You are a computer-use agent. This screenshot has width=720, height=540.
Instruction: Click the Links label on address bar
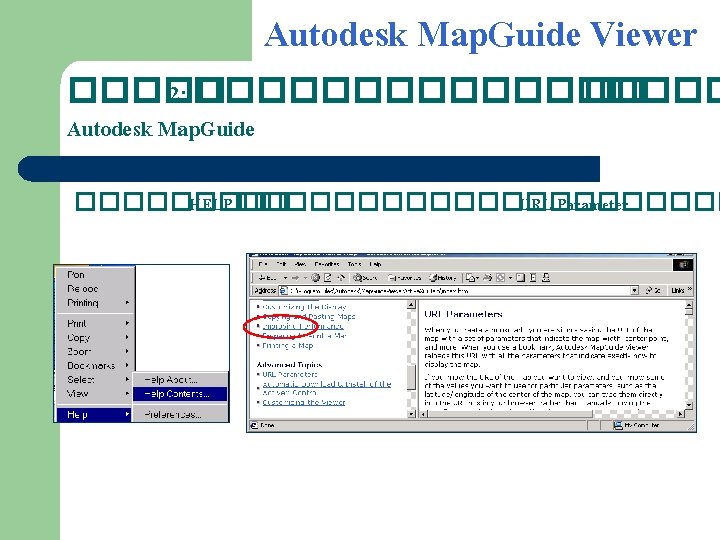[x=678, y=290]
